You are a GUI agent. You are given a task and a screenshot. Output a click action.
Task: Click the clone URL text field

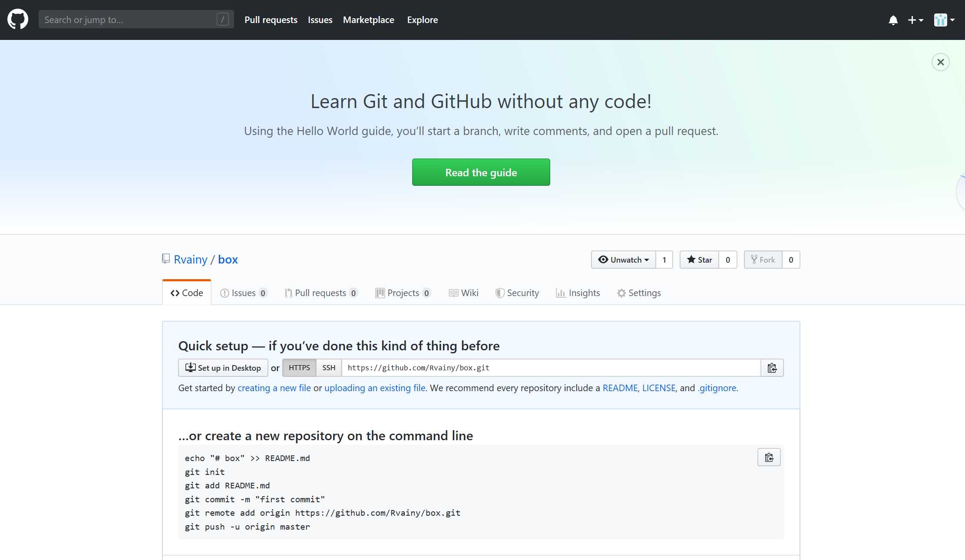tap(551, 368)
